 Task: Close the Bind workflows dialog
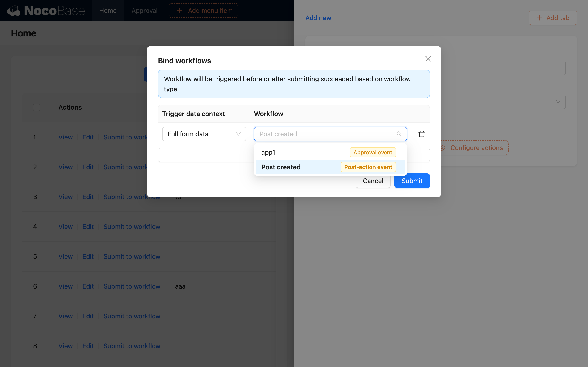point(428,58)
